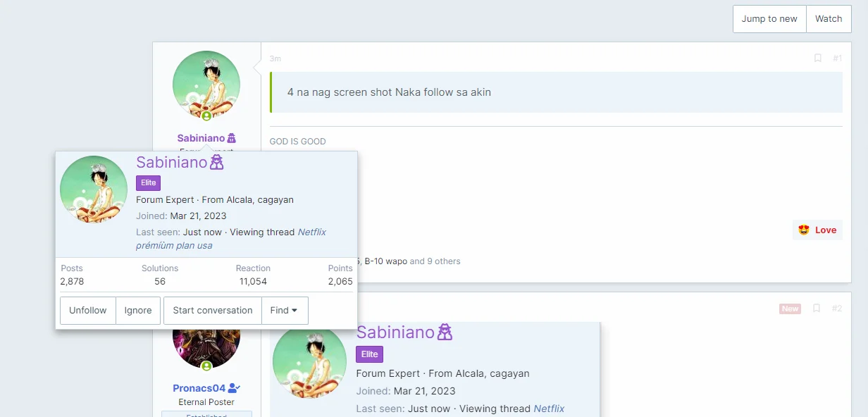Bookmark post #1 with the bookmark icon

coord(818,58)
